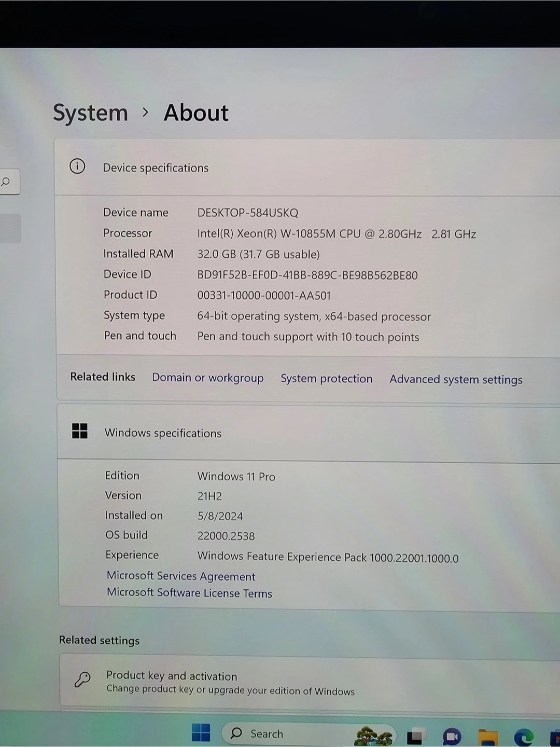Click the System type label
The width and height of the screenshot is (560, 747).
[x=134, y=315]
